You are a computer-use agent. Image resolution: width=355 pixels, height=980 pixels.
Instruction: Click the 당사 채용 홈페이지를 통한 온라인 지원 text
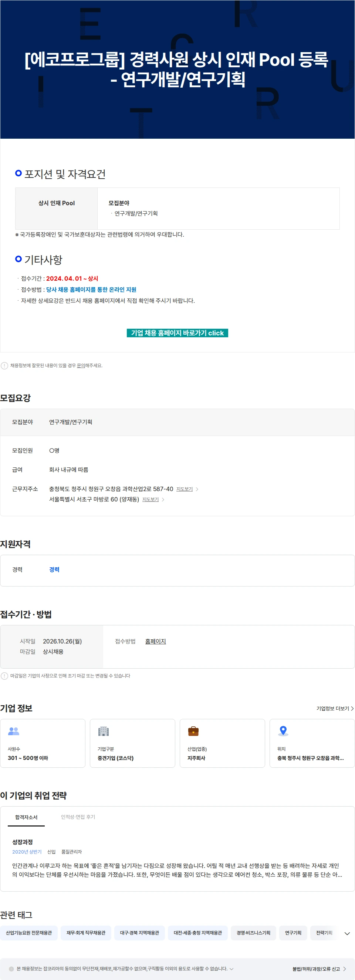click(91, 290)
